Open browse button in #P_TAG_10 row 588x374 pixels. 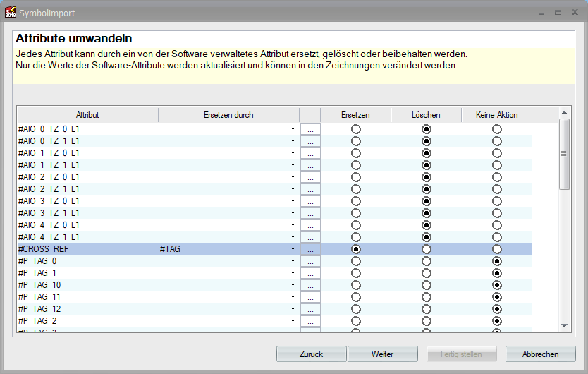click(310, 285)
